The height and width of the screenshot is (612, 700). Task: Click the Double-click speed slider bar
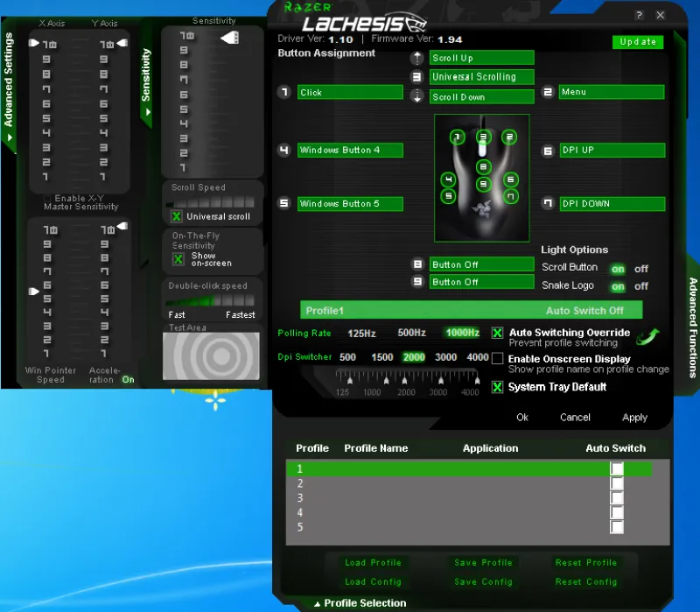point(210,300)
